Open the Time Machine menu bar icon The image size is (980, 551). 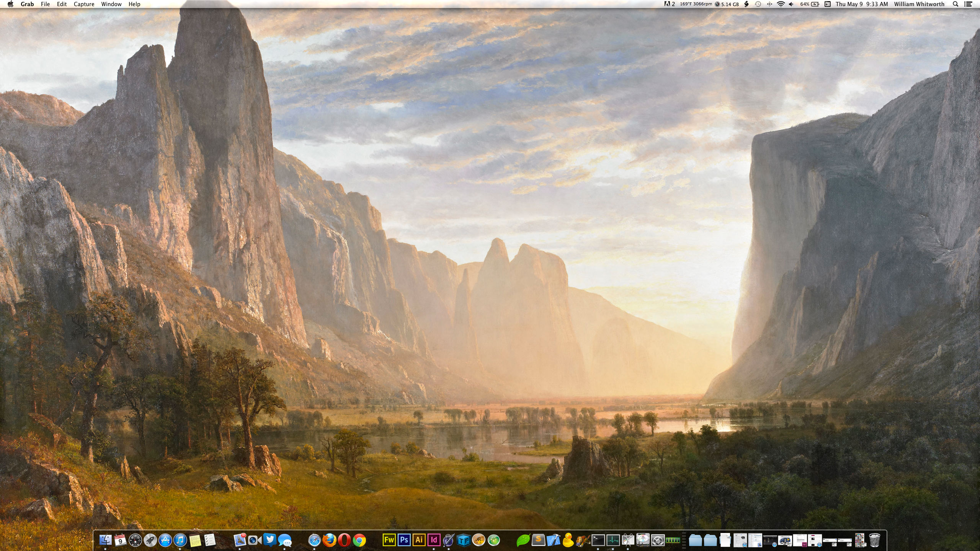pos(758,4)
